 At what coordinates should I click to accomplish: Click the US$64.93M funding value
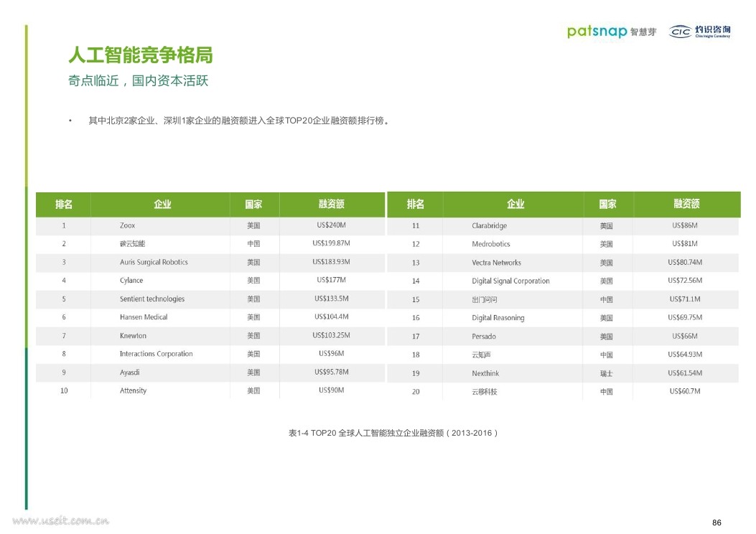click(685, 355)
